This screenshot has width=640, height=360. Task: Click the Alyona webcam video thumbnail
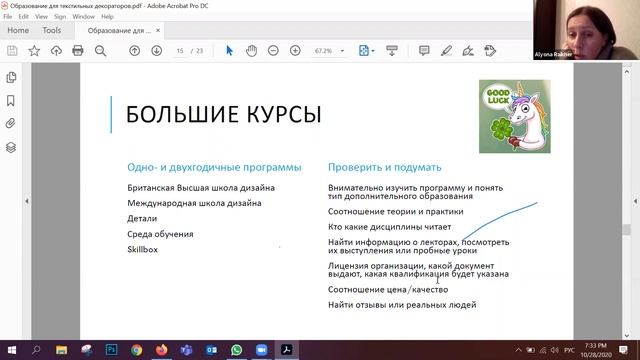pos(586,30)
